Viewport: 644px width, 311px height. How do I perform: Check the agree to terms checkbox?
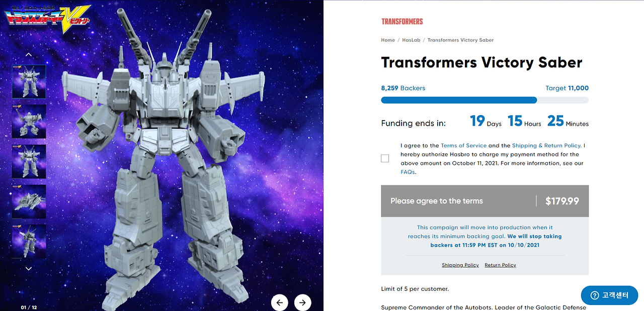385,158
